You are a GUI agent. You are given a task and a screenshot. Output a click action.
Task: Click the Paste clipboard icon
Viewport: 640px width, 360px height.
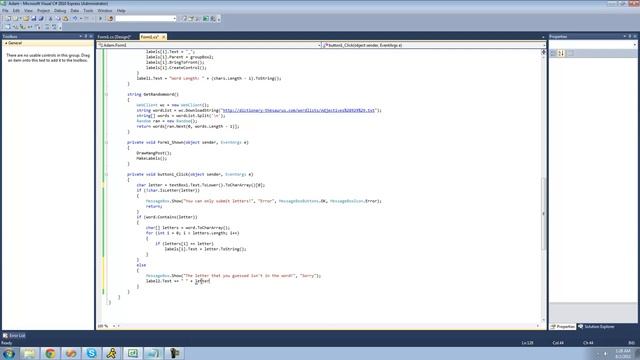65,19
